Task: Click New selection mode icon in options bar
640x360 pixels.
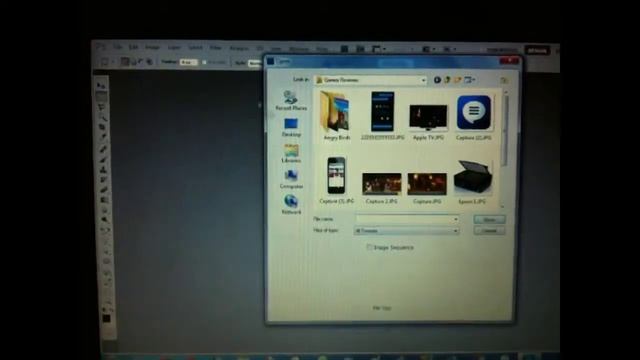Action: 124,62
